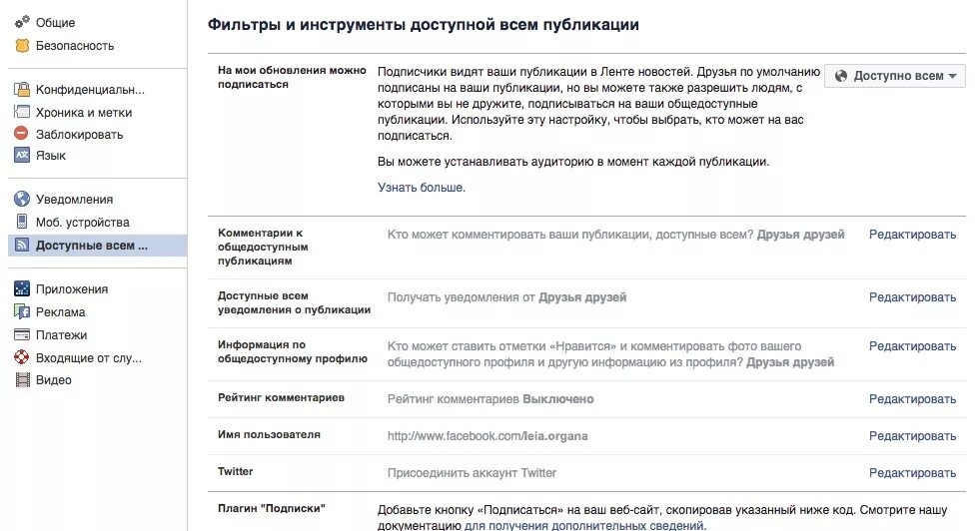Click the film strip icon beside Видео
This screenshot has height=531, width=980.
pos(22,379)
